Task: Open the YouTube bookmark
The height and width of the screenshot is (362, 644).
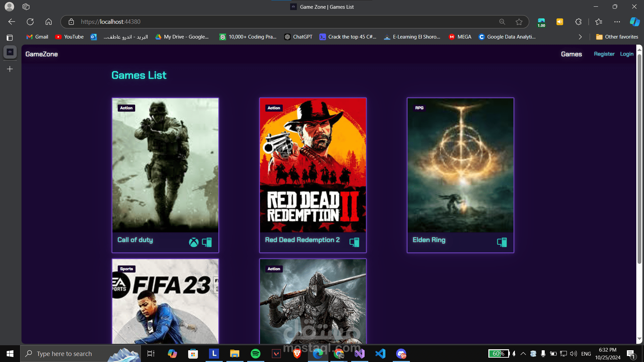Action: click(69, 37)
